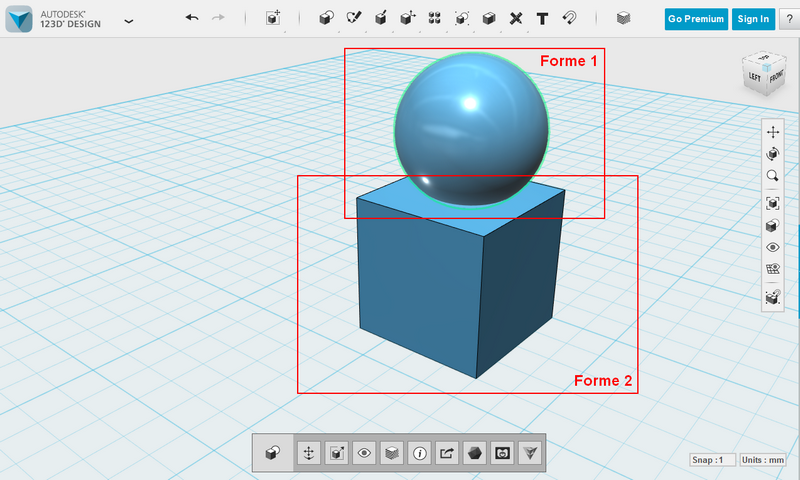800x480 pixels.
Task: Open the 123D Design application menu chevron
Action: 129,21
